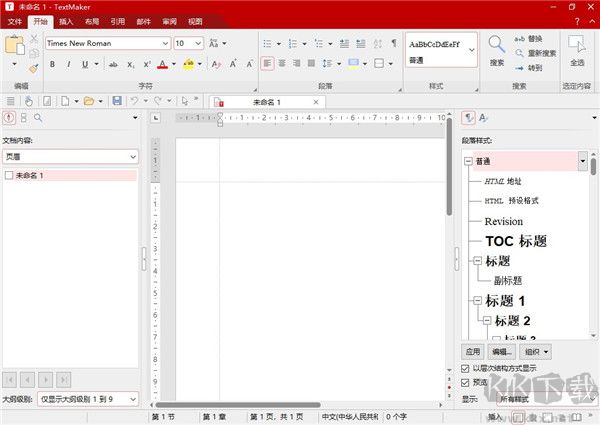Image resolution: width=600 pixels, height=425 pixels.
Task: Click the yellow highlight color swatch
Action: [188, 64]
